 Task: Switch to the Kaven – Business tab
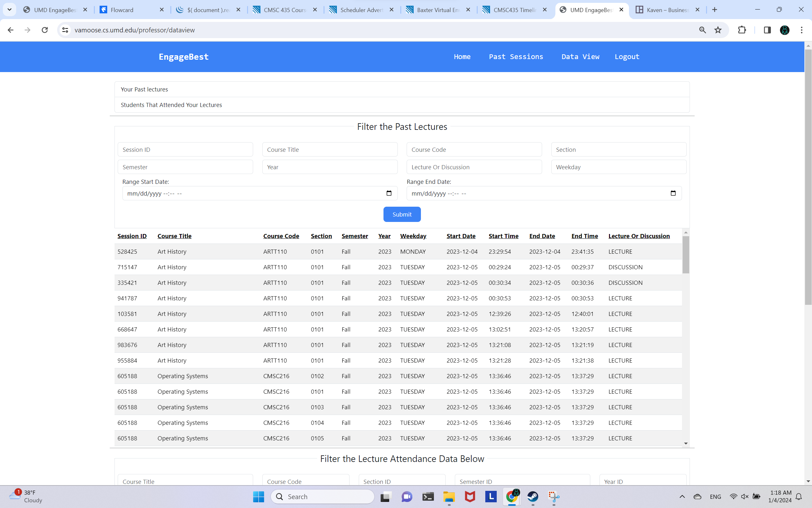pyautogui.click(x=668, y=10)
